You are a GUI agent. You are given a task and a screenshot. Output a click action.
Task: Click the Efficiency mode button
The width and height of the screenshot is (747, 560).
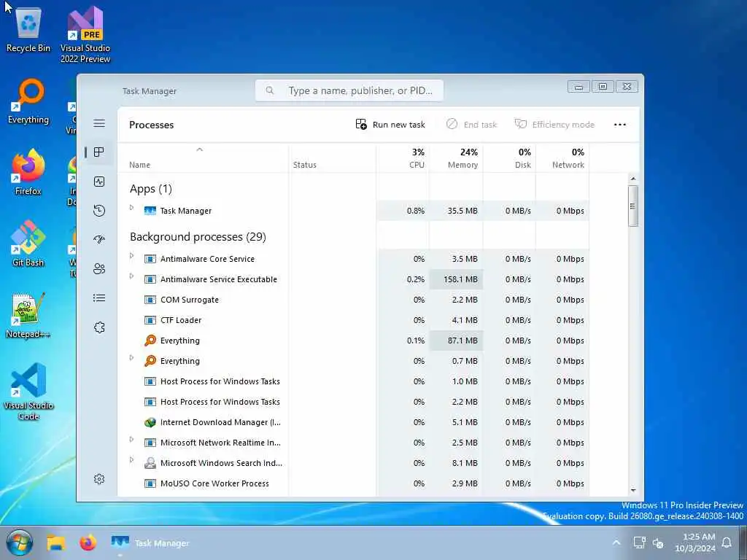554,125
